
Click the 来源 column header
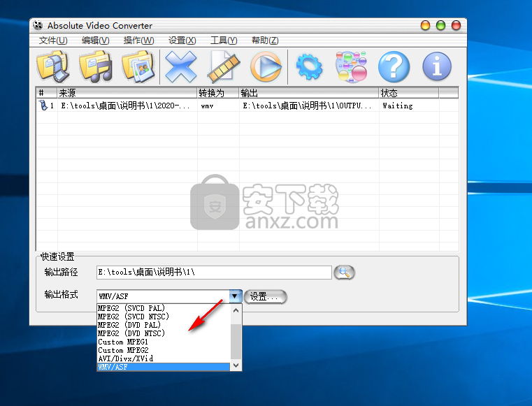click(127, 93)
